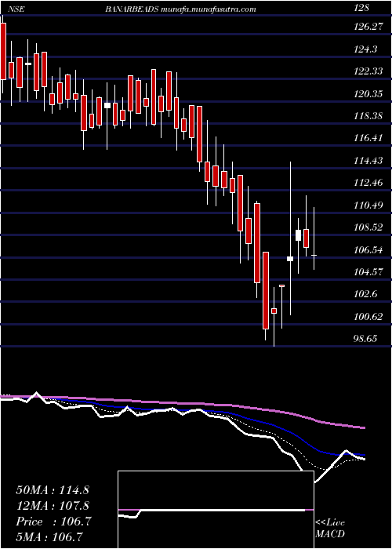392x549 pixels.
Task: Select the 106.54 price axis label
Action: point(367,250)
